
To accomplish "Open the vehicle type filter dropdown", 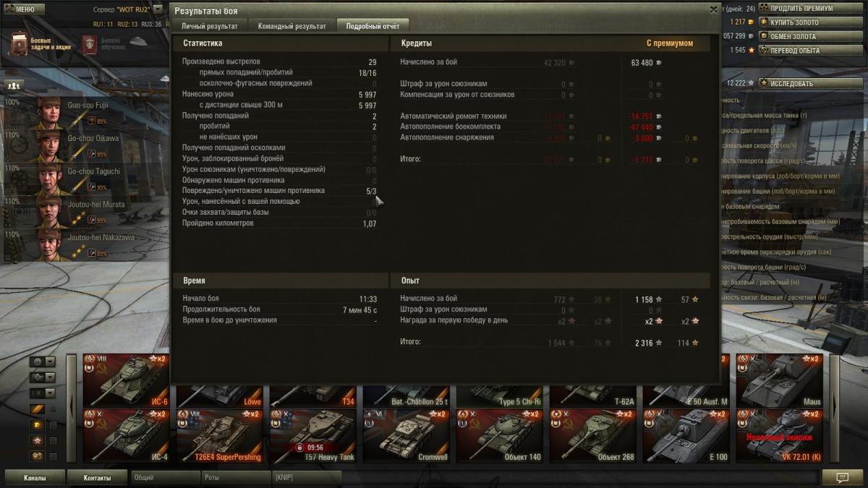I will coord(43,377).
